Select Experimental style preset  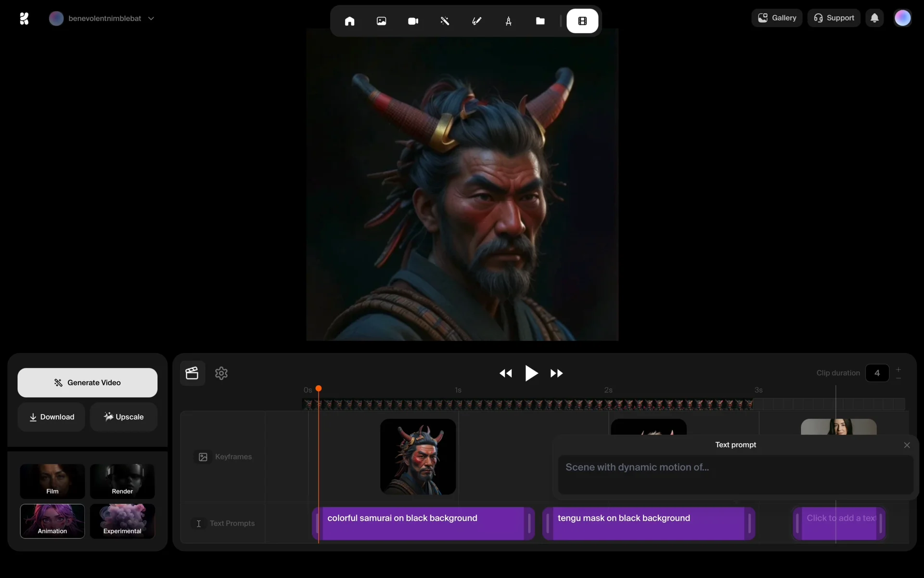tap(122, 521)
